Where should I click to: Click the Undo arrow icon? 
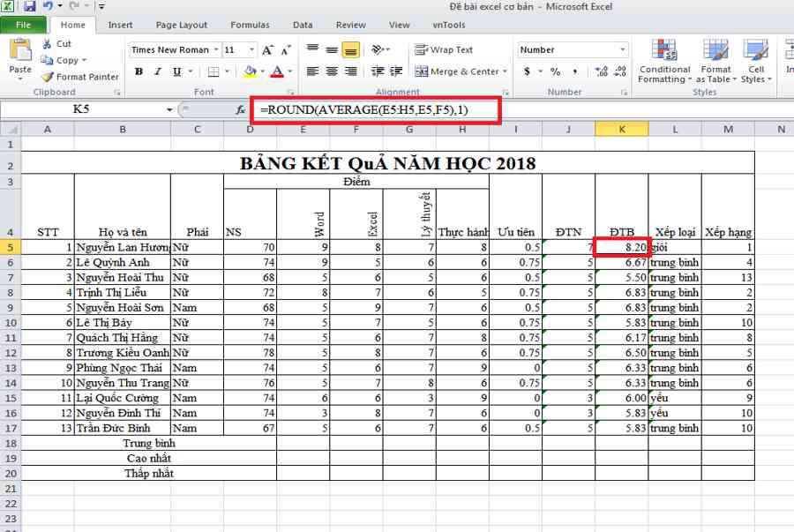point(49,6)
